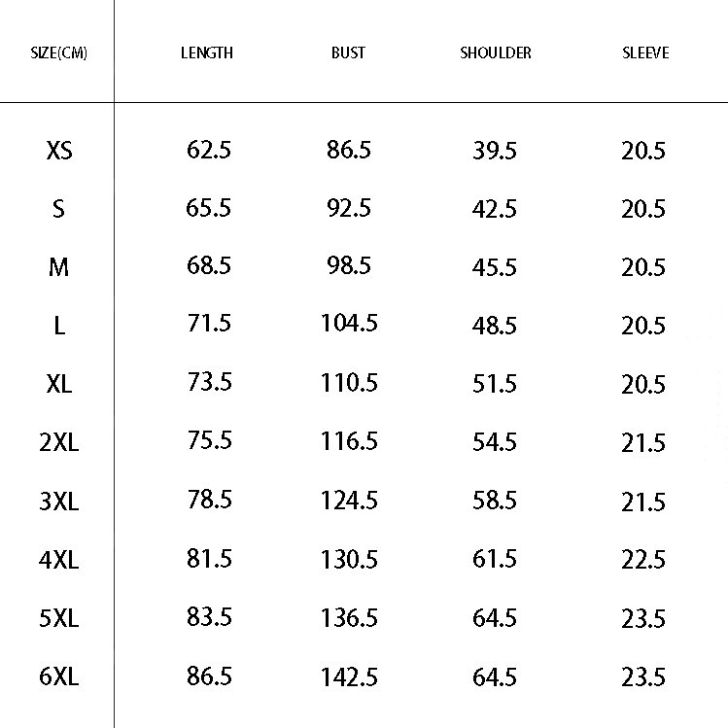Click the 4XL size label
Screen dimensions: 728x728
(x=59, y=560)
